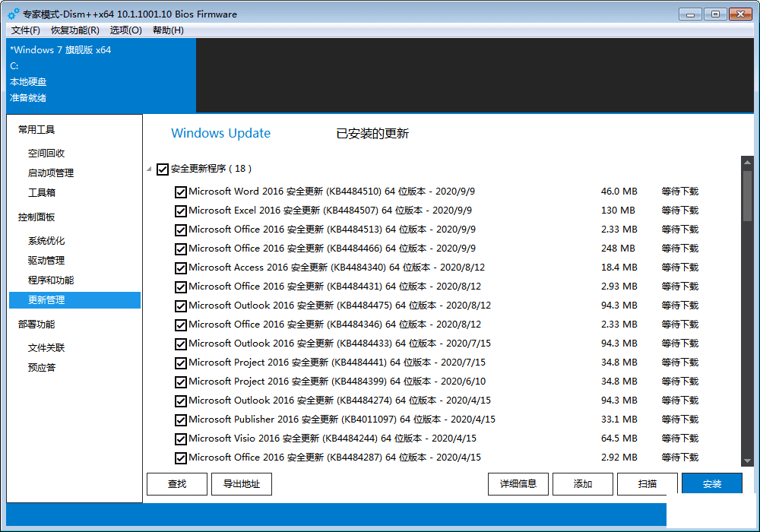Maximize the Dism++ window
Viewport: 760px width, 532px height.
[715, 14]
